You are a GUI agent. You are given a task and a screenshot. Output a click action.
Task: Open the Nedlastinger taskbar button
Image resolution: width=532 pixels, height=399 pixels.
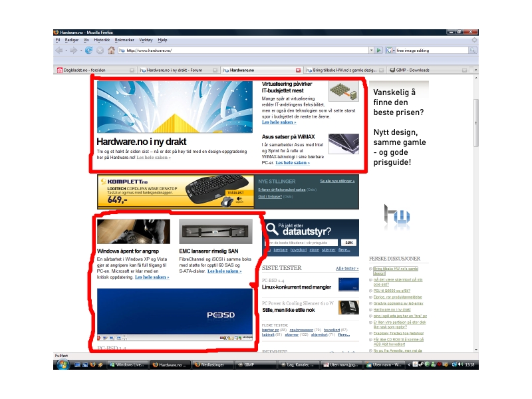(213, 364)
